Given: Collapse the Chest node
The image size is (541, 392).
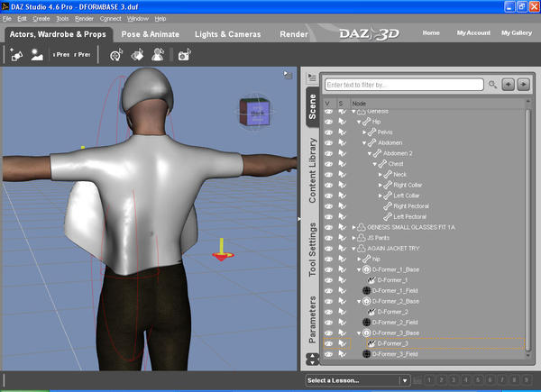Looking at the screenshot, I should coord(375,164).
